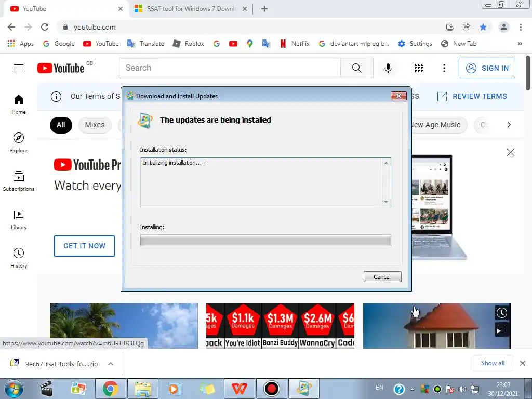532x399 pixels.
Task: Open the YouTube bookmark in bookmarks bar
Action: tap(101, 44)
